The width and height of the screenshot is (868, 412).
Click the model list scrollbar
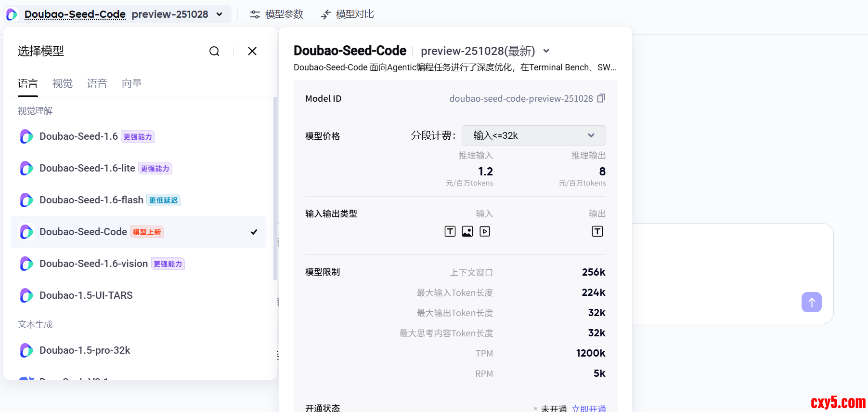[x=275, y=188]
